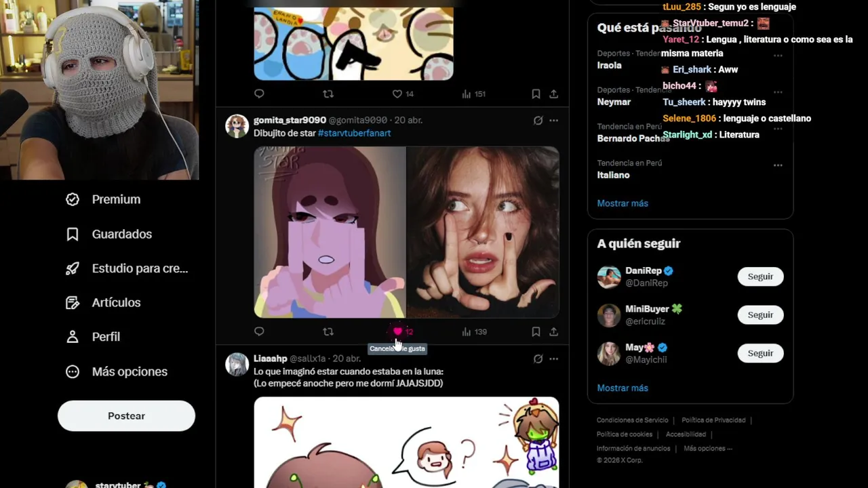Open gomita_star9090 username link

click(290, 120)
